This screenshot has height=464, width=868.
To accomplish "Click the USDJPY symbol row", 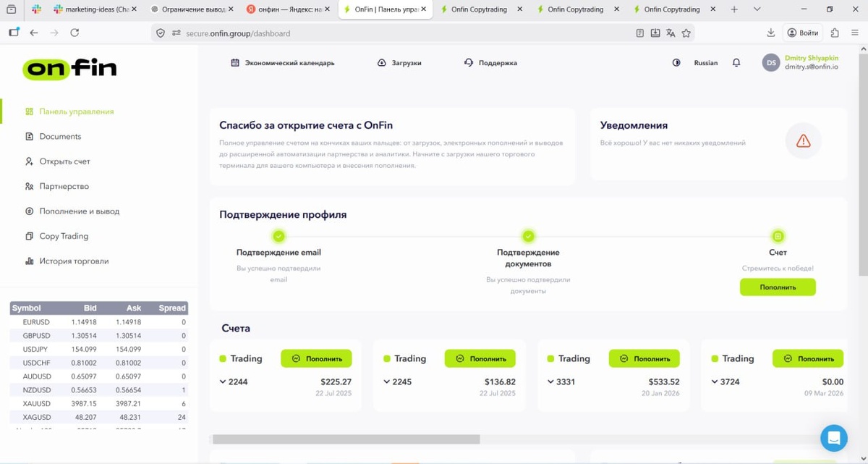I will pos(98,350).
